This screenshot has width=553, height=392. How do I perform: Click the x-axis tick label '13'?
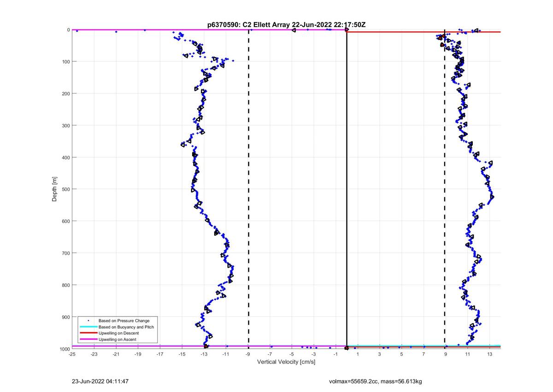[x=490, y=354]
